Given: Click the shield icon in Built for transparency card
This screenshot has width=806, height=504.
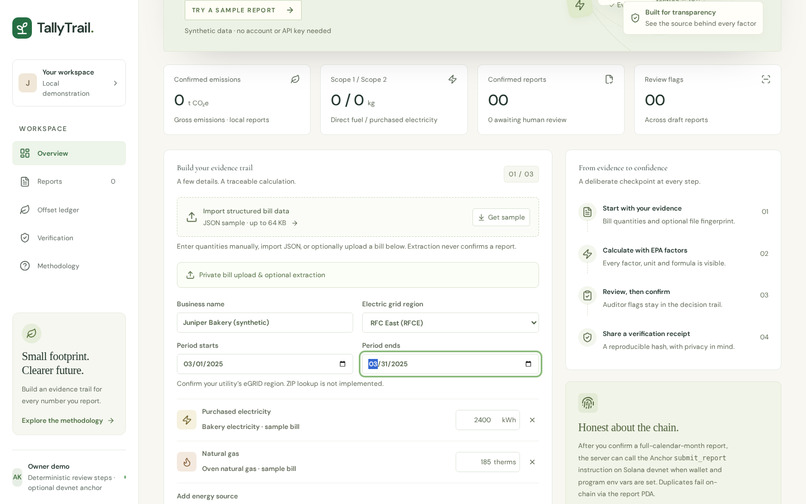Looking at the screenshot, I should (635, 18).
